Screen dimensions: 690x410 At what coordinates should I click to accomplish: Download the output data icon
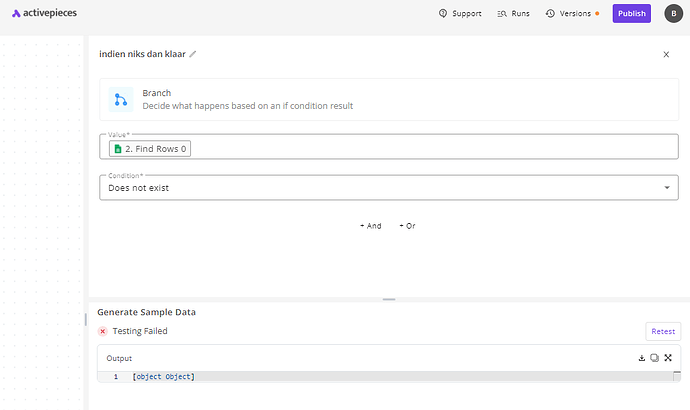[642, 358]
